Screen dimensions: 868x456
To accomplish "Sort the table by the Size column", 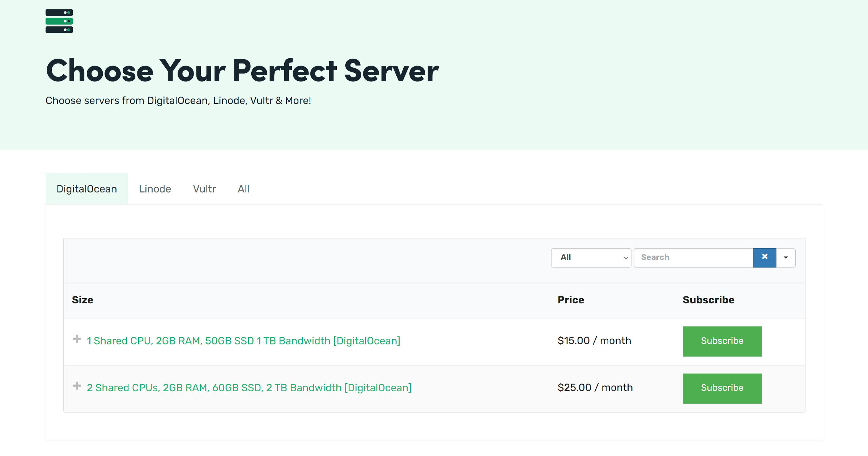I will coord(82,300).
